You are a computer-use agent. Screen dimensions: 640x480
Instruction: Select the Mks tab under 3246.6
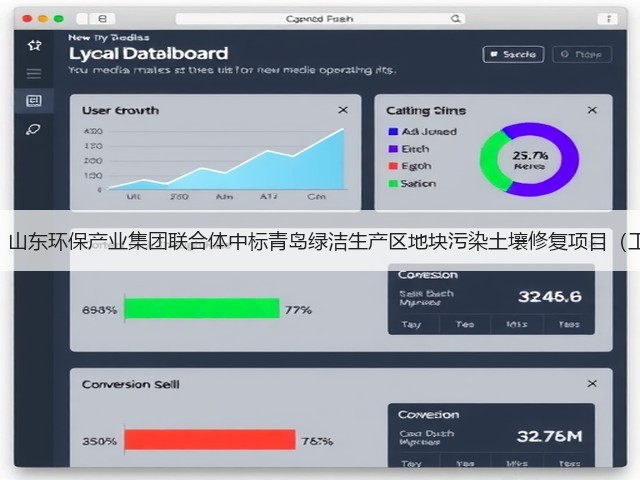point(517,324)
